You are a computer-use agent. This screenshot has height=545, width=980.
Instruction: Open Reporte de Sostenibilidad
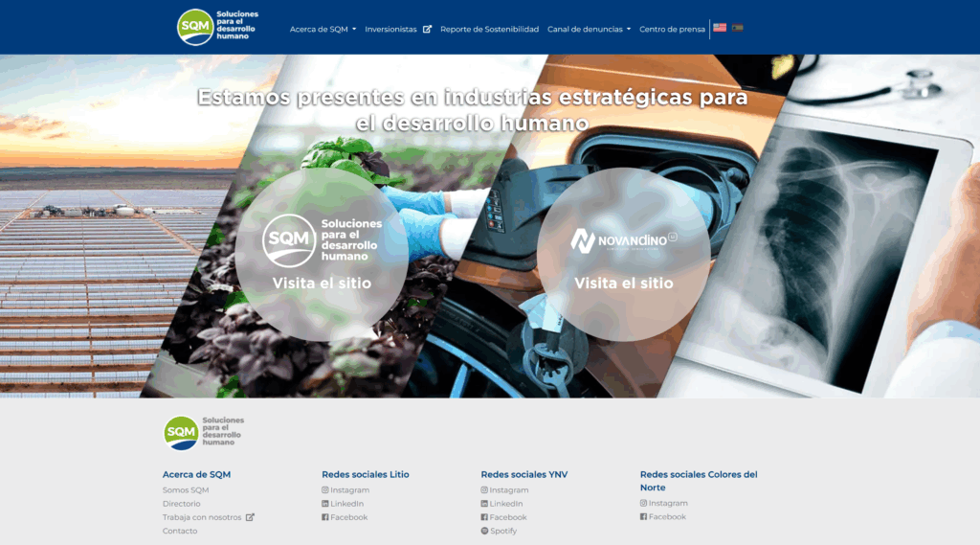(489, 29)
